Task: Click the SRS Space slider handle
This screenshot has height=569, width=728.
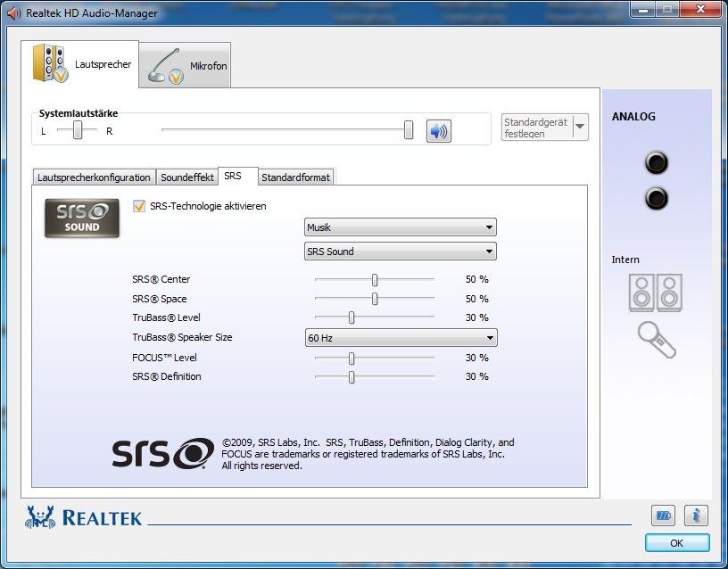Action: coord(375,299)
